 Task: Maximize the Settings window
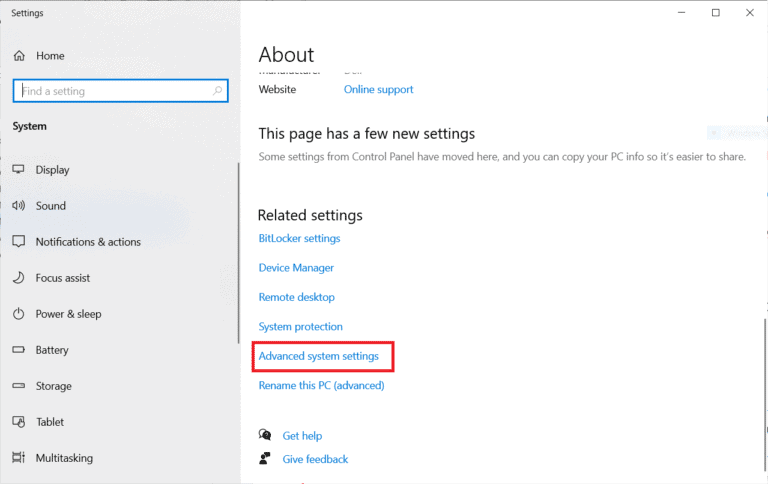pos(716,13)
